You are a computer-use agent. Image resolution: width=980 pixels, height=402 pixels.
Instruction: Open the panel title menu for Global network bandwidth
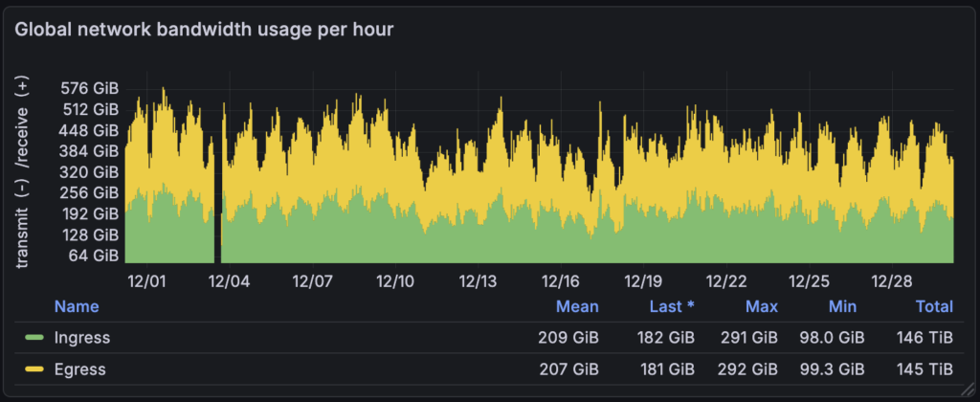pyautogui.click(x=204, y=29)
